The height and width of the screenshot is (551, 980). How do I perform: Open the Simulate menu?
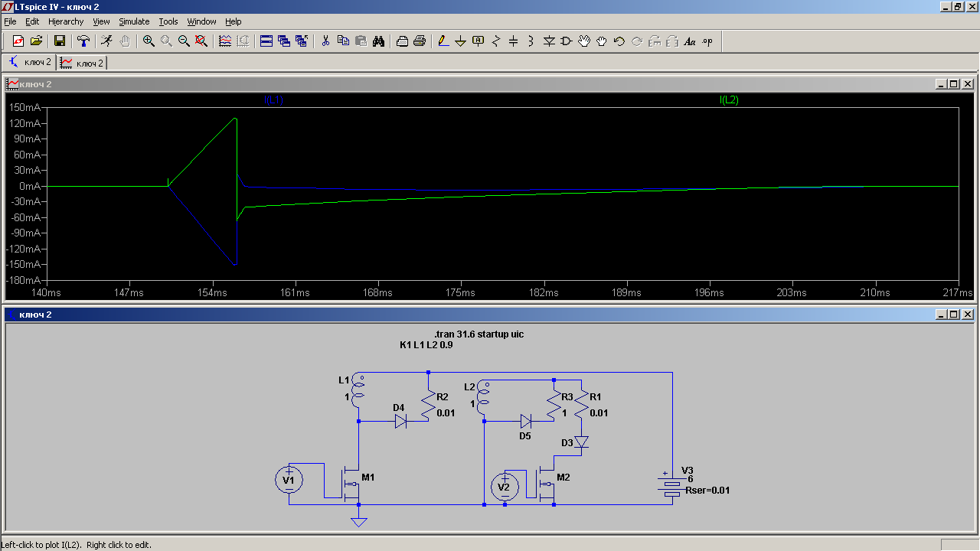(x=134, y=21)
